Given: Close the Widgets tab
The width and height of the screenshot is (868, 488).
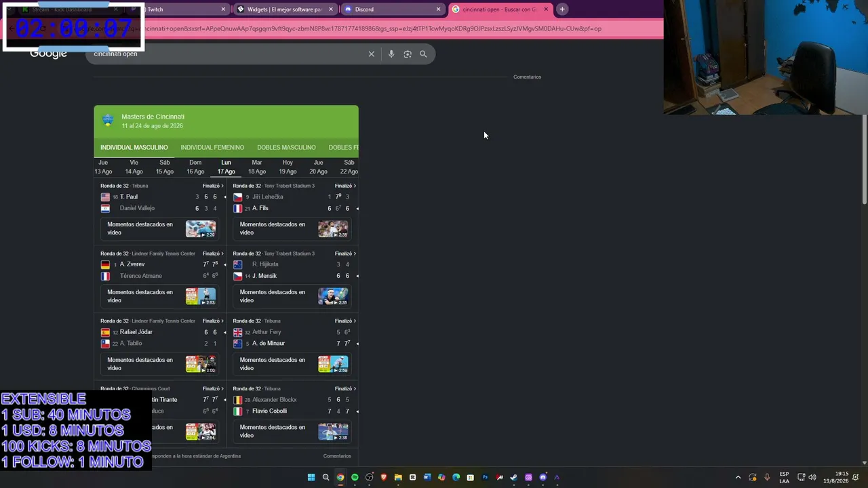Looking at the screenshot, I should point(331,9).
